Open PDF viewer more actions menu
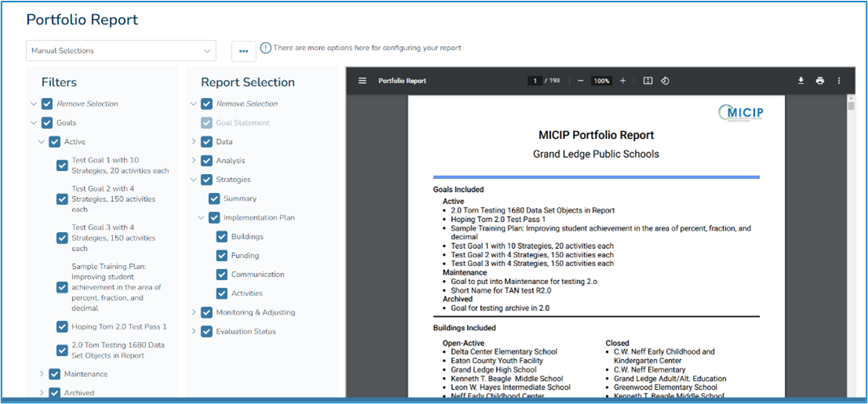 [839, 81]
